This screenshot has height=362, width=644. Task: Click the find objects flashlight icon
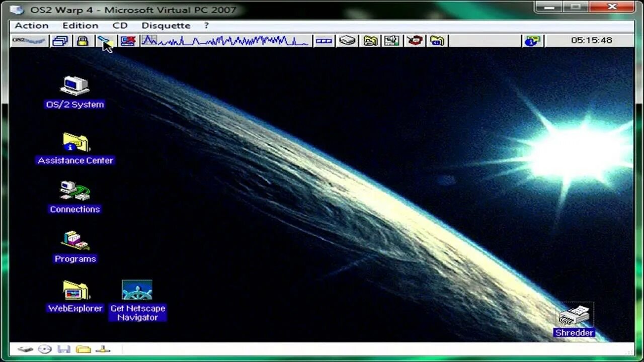[104, 41]
